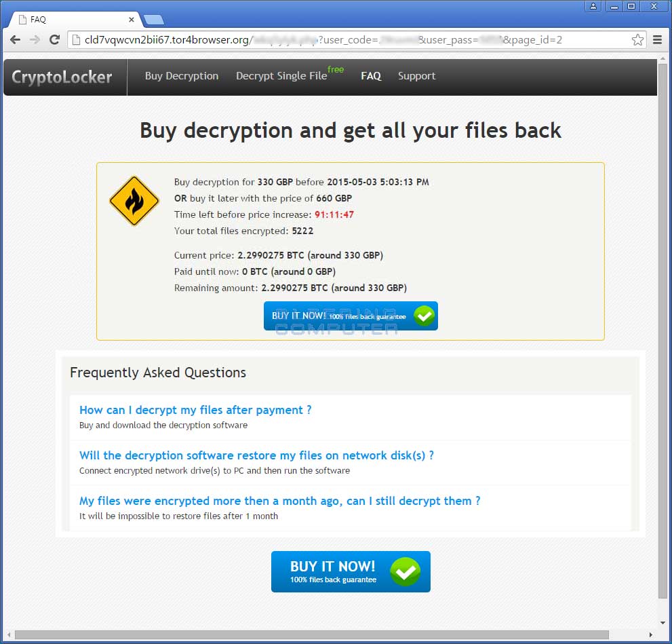The image size is (672, 644).
Task: Click large BUY IT NOW button at bottom
Action: [351, 571]
